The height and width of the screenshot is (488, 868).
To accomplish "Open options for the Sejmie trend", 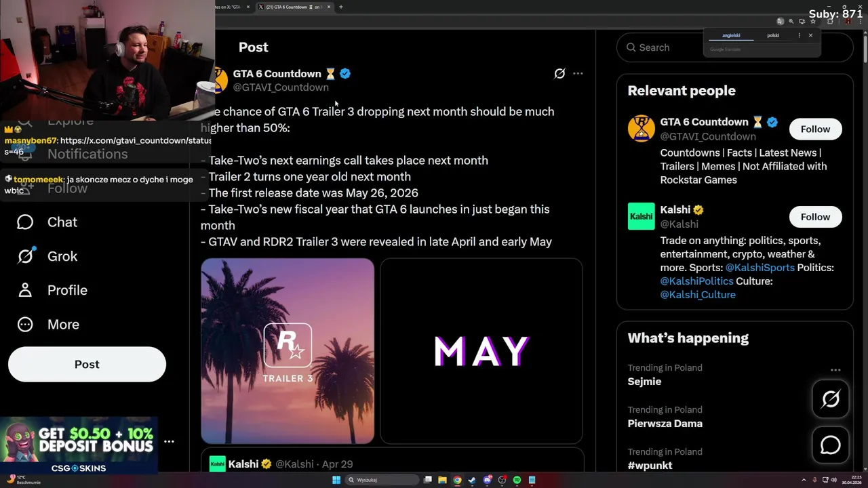I will point(835,370).
